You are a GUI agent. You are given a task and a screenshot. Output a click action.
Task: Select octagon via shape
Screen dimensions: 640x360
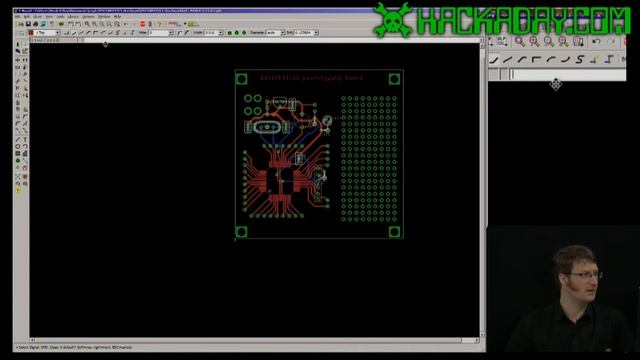point(244,33)
